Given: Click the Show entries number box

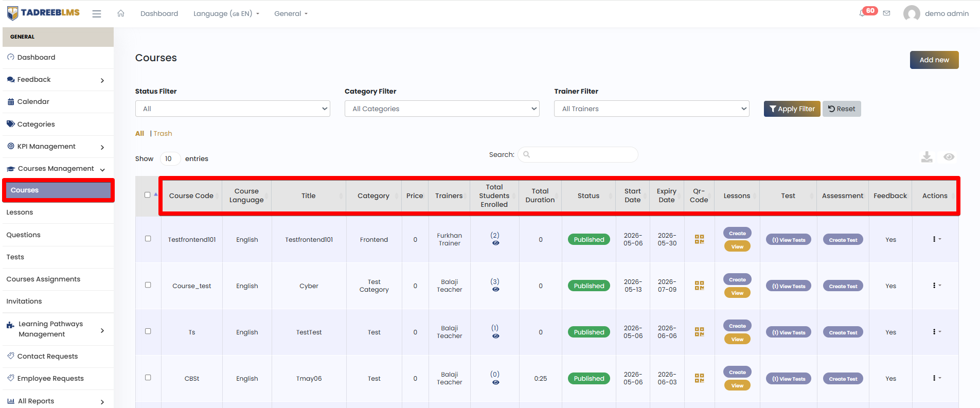Looking at the screenshot, I should coord(170,158).
